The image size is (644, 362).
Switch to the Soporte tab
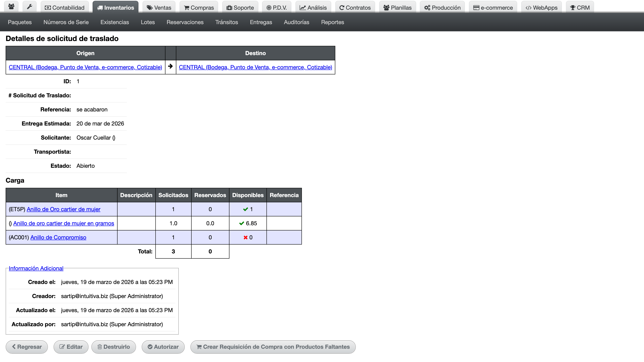tap(240, 7)
